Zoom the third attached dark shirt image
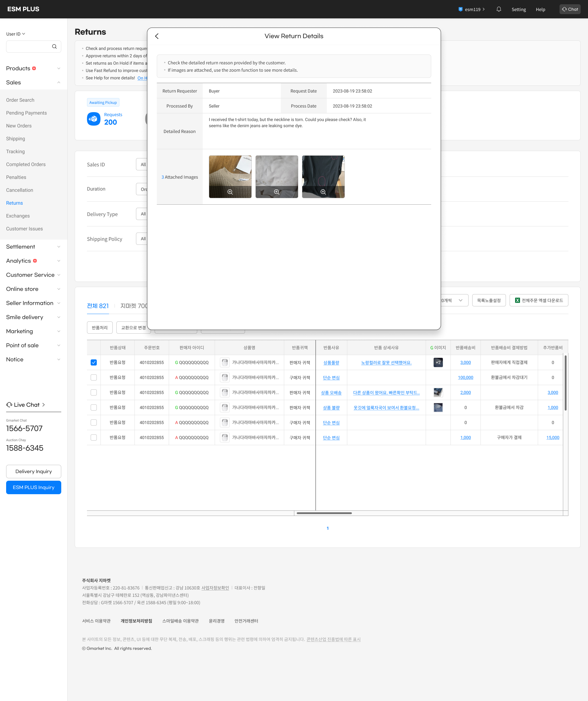588x701 pixels. click(x=323, y=192)
